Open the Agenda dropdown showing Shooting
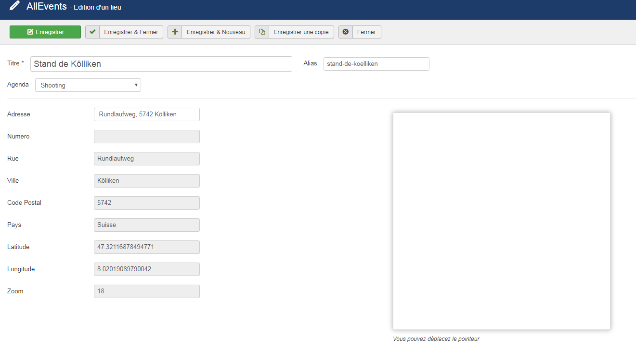This screenshot has width=636, height=364. click(x=88, y=85)
